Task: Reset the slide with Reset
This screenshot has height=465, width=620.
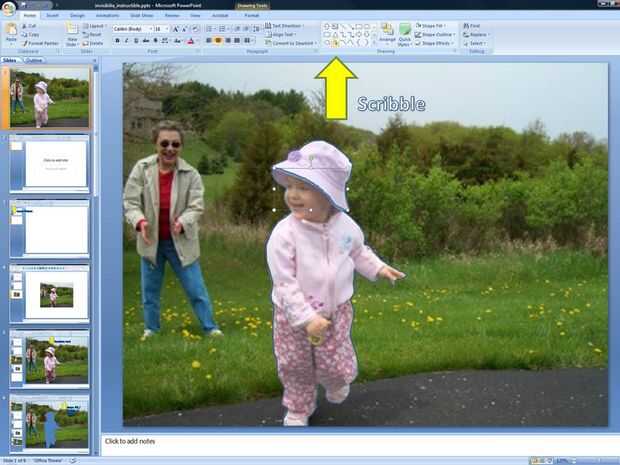Action: pos(93,34)
